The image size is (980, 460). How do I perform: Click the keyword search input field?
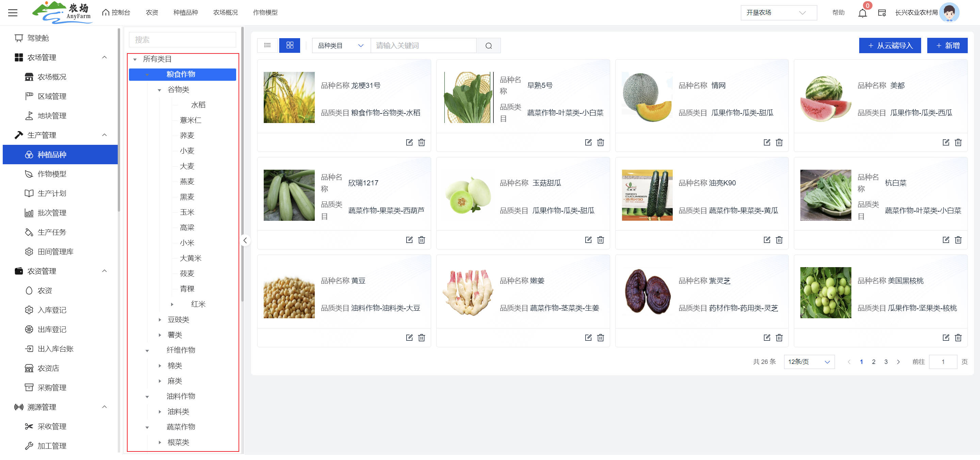(x=423, y=46)
